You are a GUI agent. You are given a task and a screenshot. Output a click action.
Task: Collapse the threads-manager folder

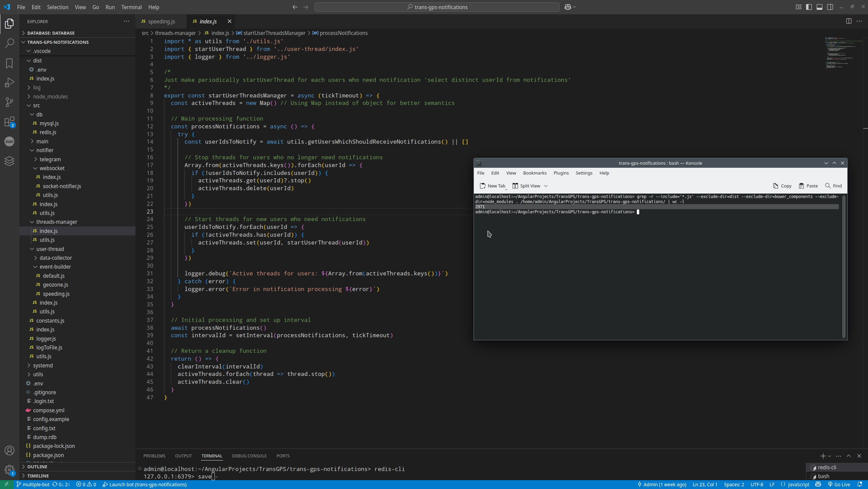coord(56,222)
